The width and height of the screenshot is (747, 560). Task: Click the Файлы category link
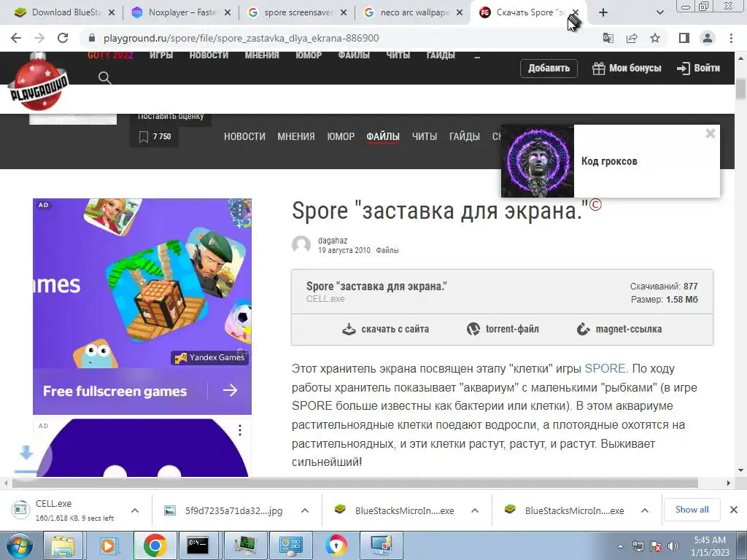click(x=387, y=251)
